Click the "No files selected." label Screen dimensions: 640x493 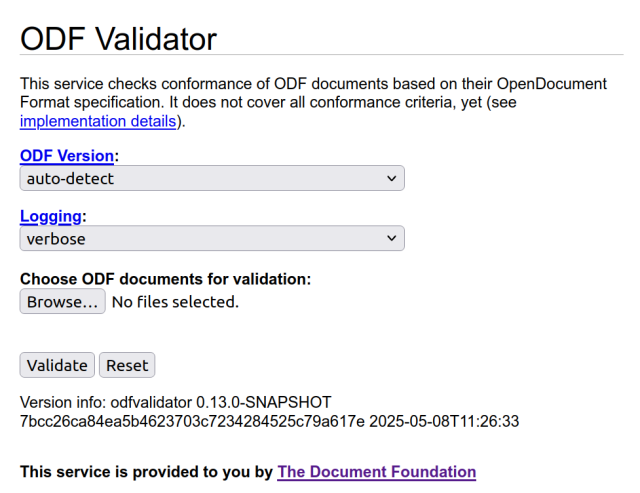(x=175, y=302)
